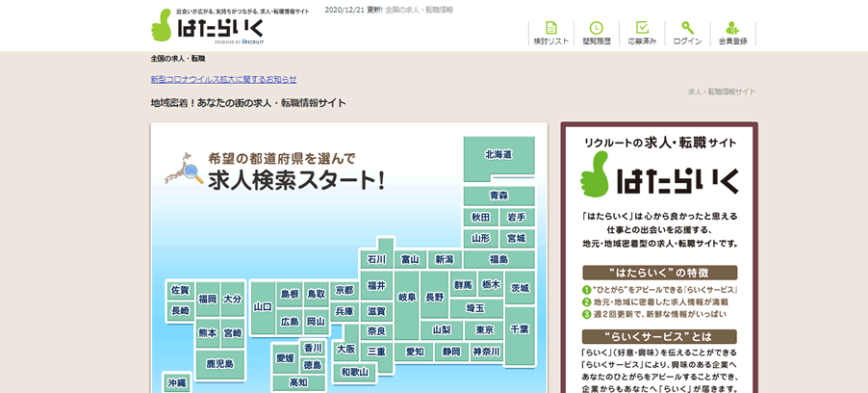The height and width of the screenshot is (393, 868).
Task: Open the coronavirus notice link
Action: 223,79
